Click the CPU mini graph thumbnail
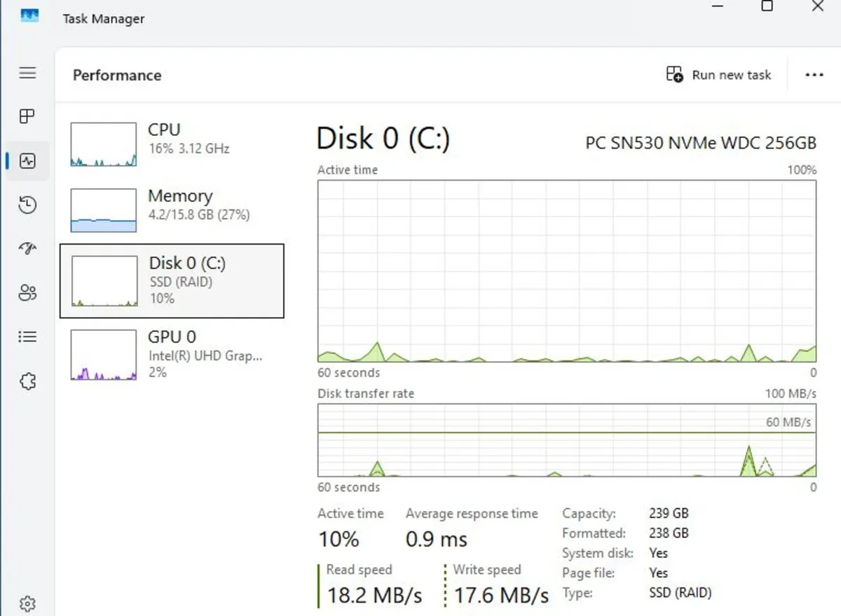Screen dimensions: 841x616 pyautogui.click(x=102, y=144)
